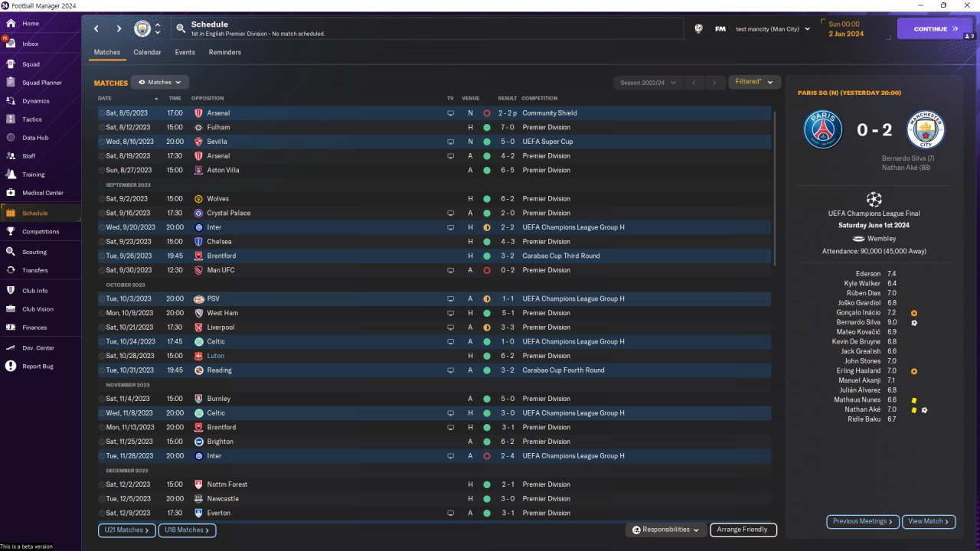This screenshot has width=980, height=551.
Task: Switch to the Matches tab
Action: click(x=107, y=52)
